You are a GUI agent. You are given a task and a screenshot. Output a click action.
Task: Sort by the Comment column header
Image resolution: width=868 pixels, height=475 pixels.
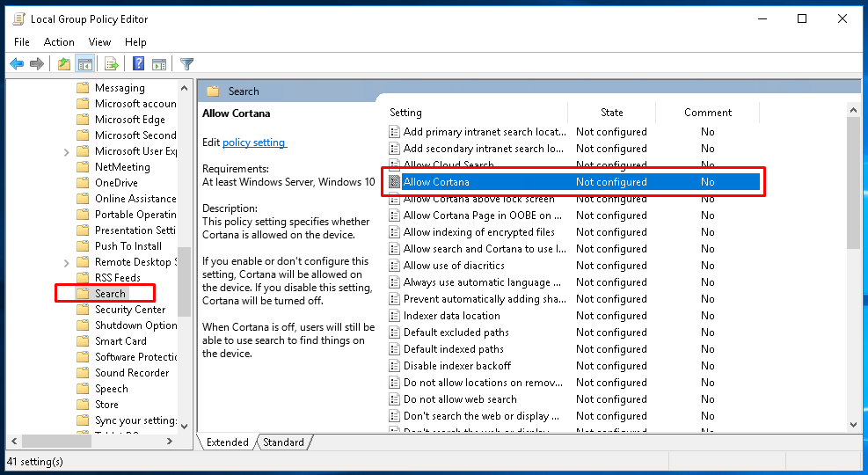pyautogui.click(x=707, y=113)
